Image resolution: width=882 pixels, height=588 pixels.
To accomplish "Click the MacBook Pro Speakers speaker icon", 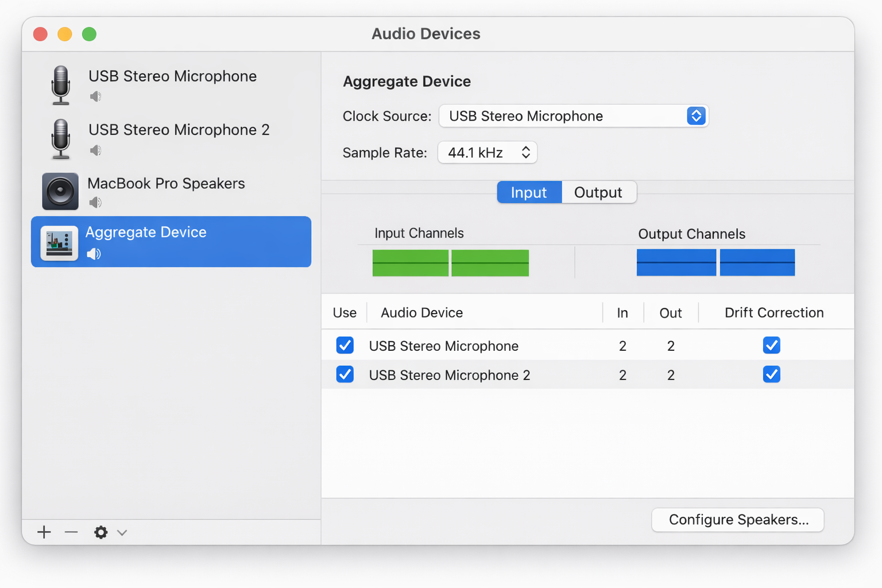I will pos(60,191).
